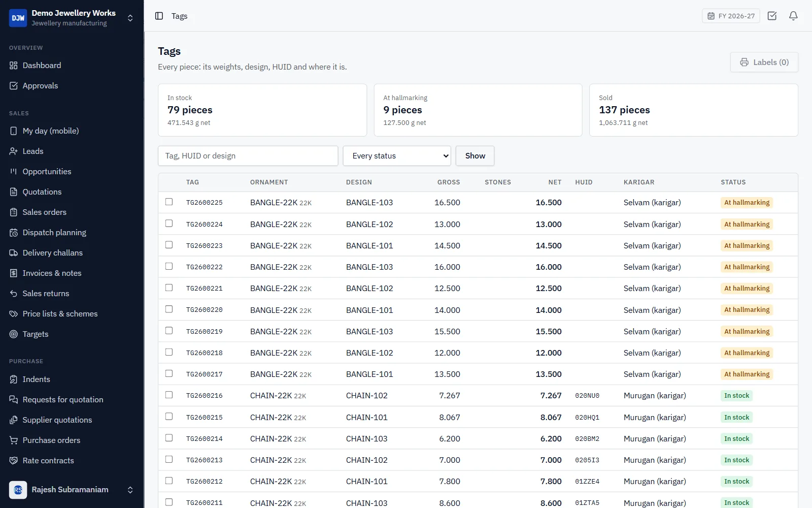Click the Purchase orders cart icon

point(14,440)
